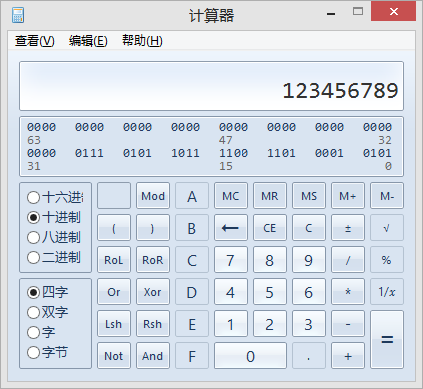This screenshot has height=389, width=423.
Task: Click the Mod button
Action: [x=153, y=196]
